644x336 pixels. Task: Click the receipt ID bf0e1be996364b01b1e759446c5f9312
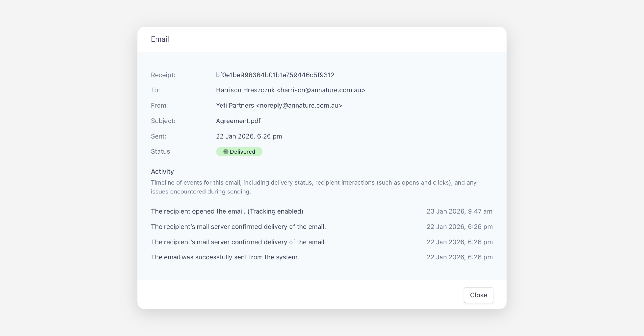point(275,75)
